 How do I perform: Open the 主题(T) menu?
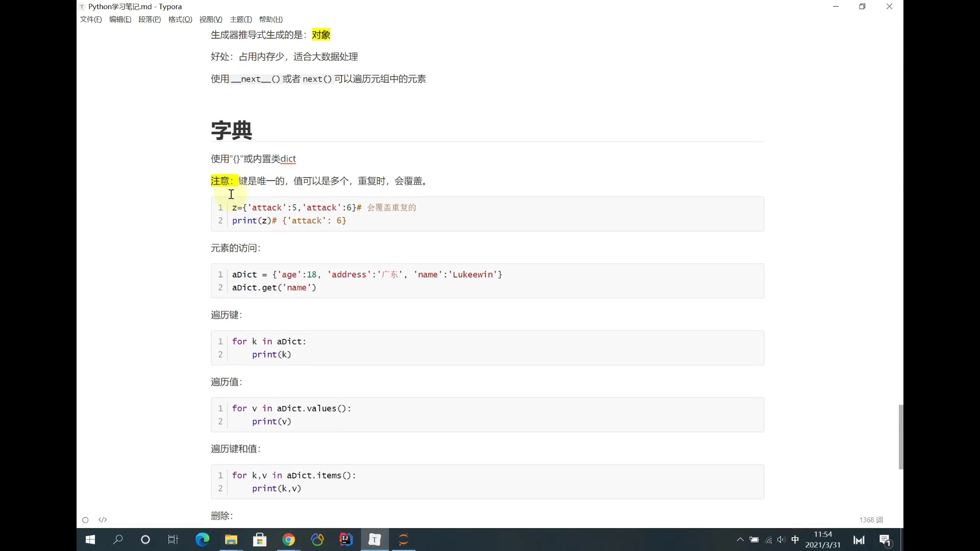pyautogui.click(x=240, y=19)
